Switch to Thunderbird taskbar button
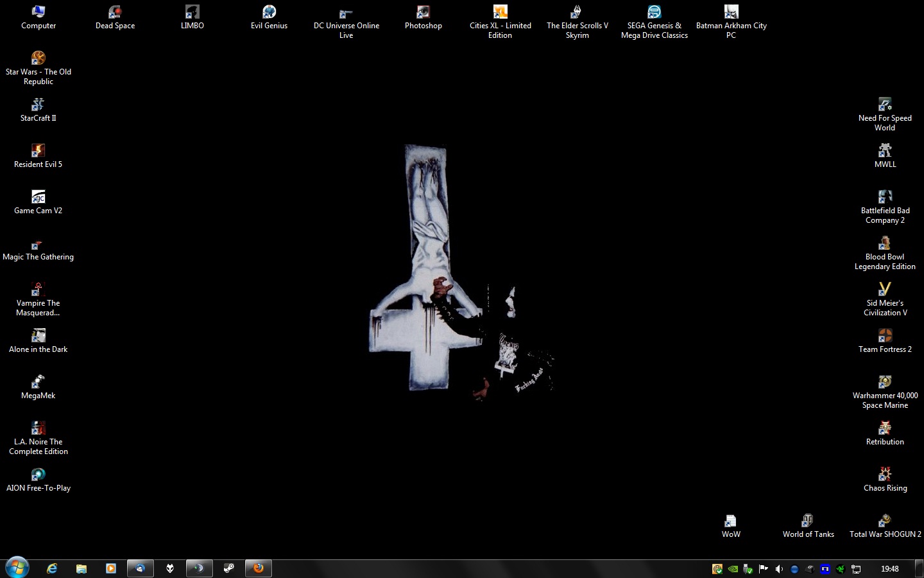 tap(140, 568)
